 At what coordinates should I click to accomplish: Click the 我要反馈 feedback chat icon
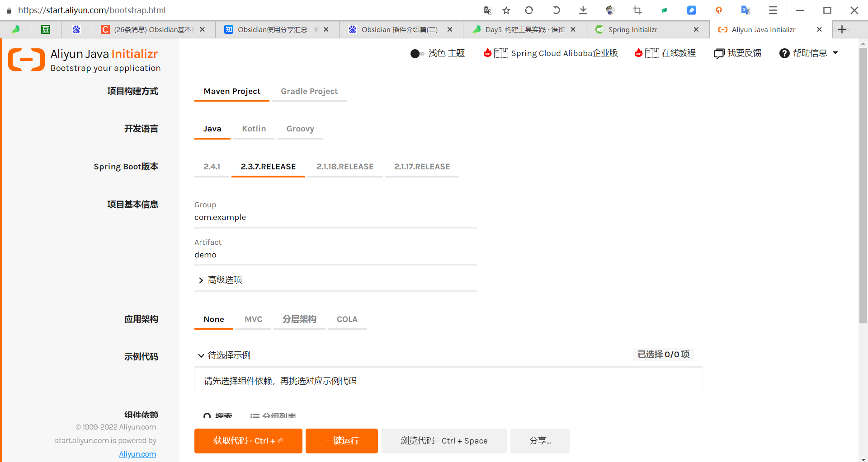pyautogui.click(x=719, y=53)
